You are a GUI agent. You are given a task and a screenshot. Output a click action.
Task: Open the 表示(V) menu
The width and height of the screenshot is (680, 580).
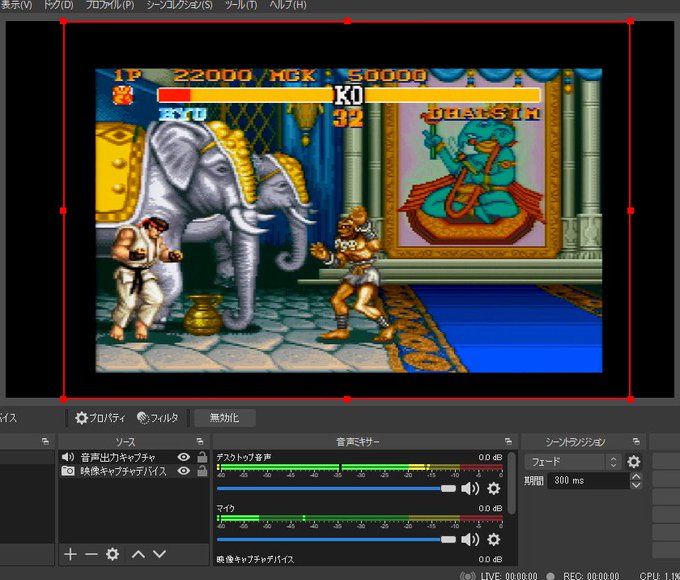[16, 5]
